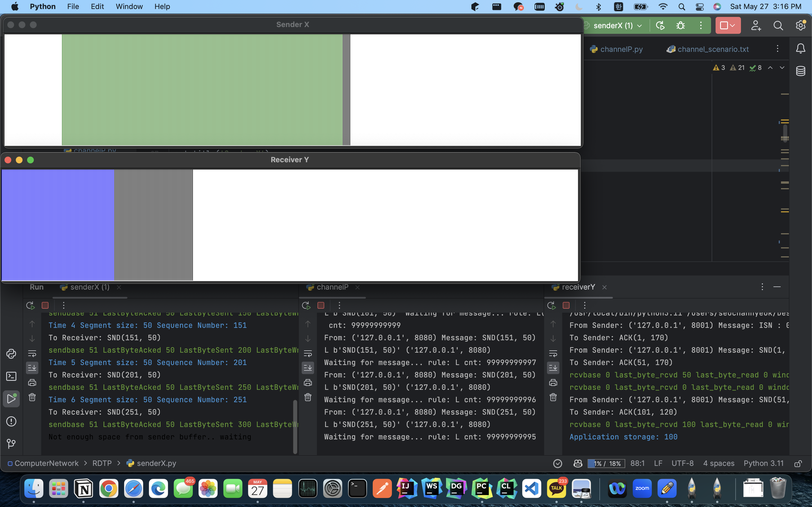This screenshot has height=507, width=812.
Task: Open the Database tool window icon
Action: point(801,71)
